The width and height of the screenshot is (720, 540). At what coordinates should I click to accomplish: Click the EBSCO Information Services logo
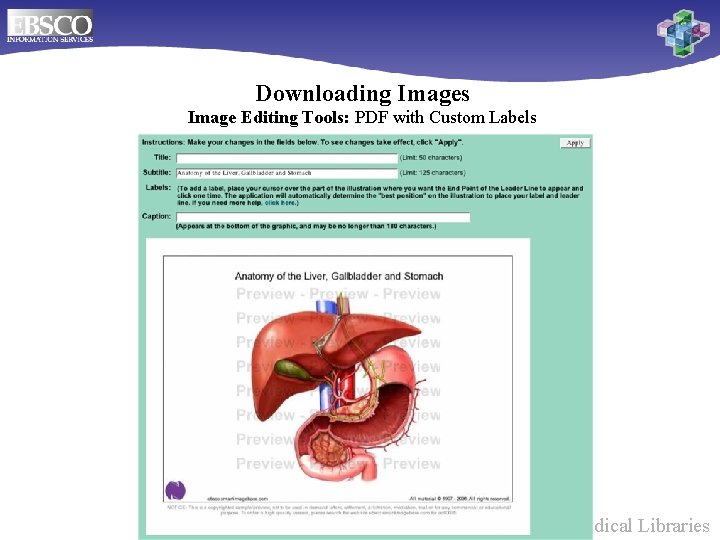[x=50, y=27]
